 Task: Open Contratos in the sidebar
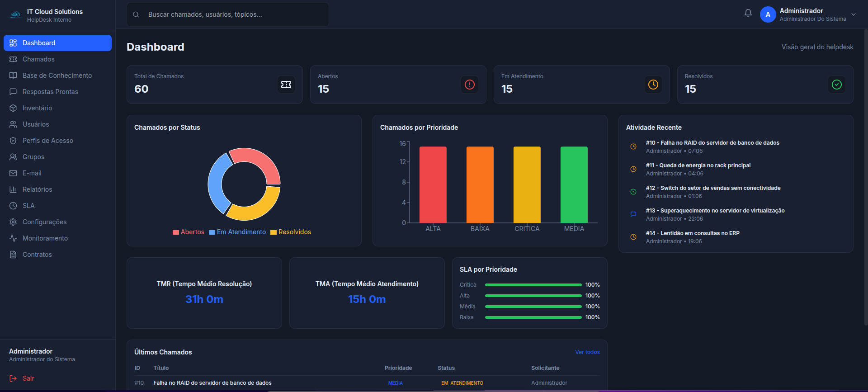57,255
